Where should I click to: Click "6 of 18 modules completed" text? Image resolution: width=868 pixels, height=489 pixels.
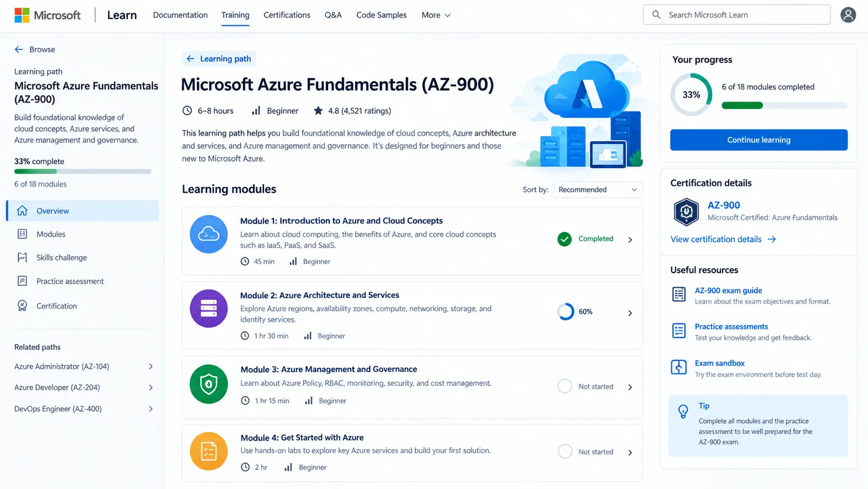[x=768, y=87]
